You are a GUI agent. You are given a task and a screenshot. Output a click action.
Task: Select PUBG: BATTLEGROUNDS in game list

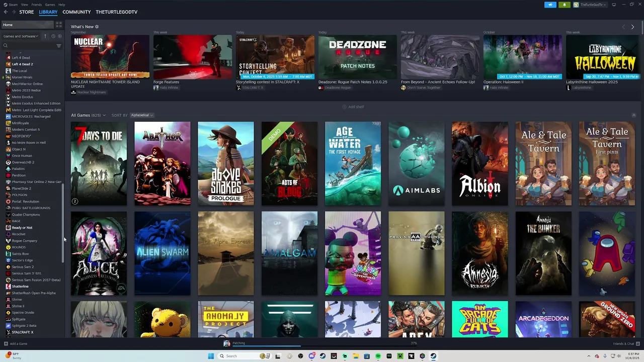pos(33,208)
